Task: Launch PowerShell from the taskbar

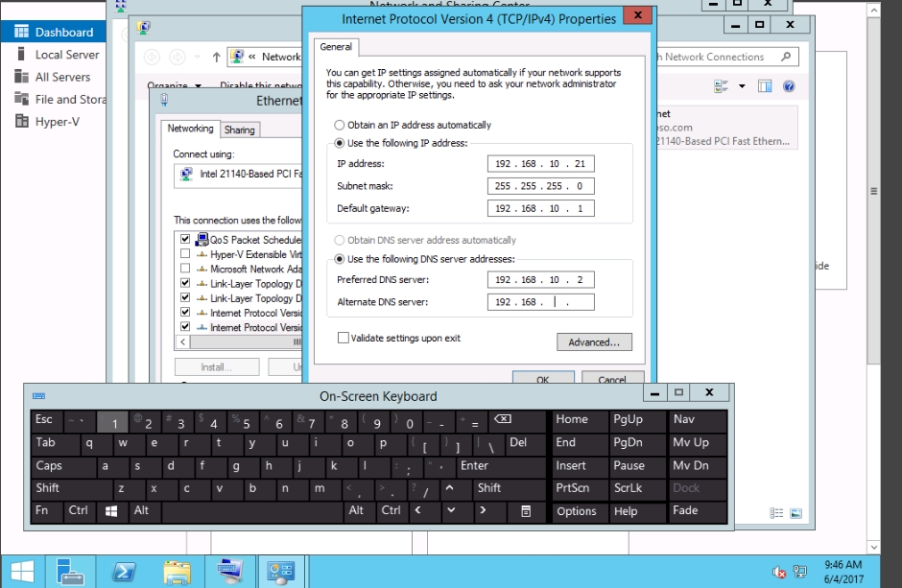Action: coord(124,572)
